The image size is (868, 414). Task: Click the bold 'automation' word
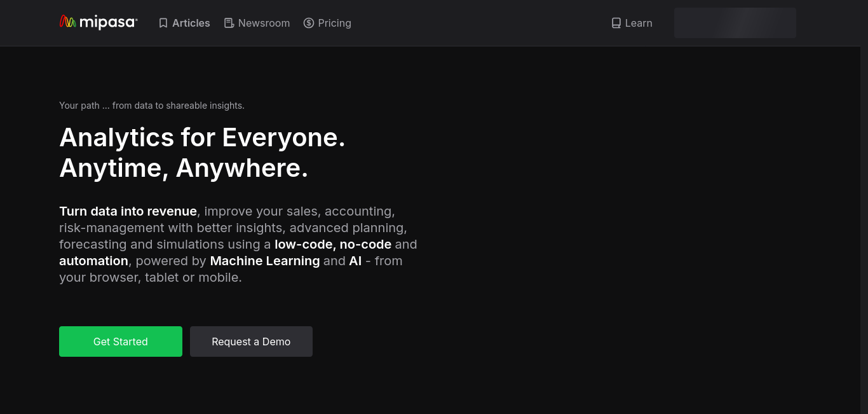pos(93,261)
